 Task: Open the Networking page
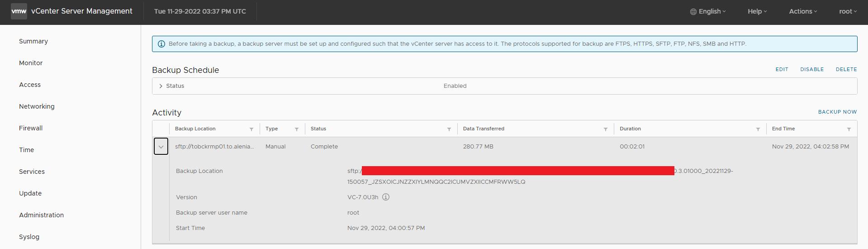tap(37, 106)
